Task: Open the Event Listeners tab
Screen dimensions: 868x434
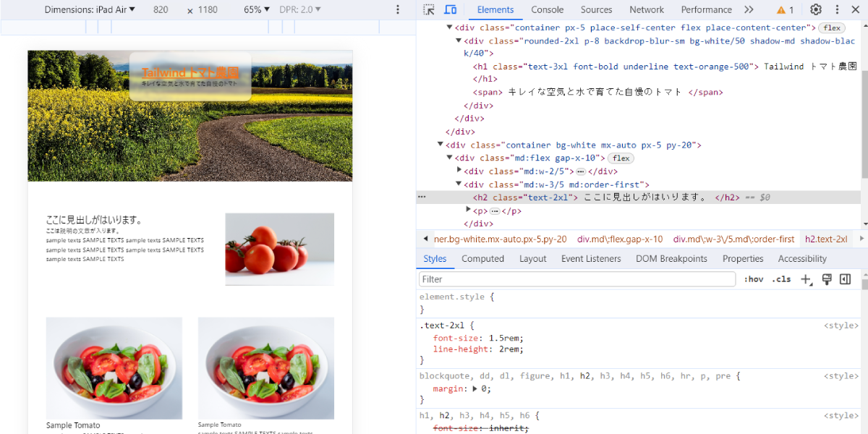Action: point(591,259)
